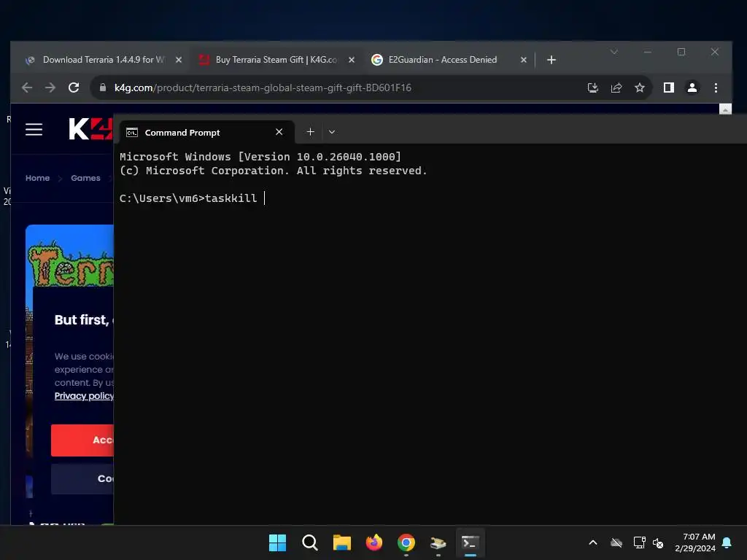Bookmark this page with the star icon
Viewport: 747px width, 560px height.
(639, 87)
